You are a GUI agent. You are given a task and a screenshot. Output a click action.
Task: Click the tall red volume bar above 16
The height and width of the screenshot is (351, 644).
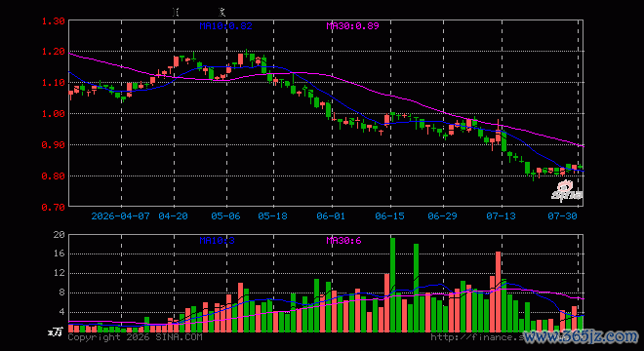(x=499, y=292)
